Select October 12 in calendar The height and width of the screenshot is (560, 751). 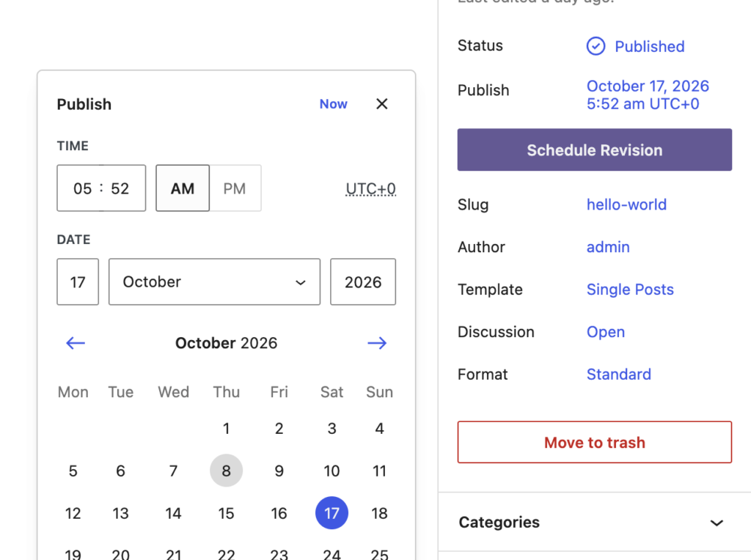pos(73,513)
